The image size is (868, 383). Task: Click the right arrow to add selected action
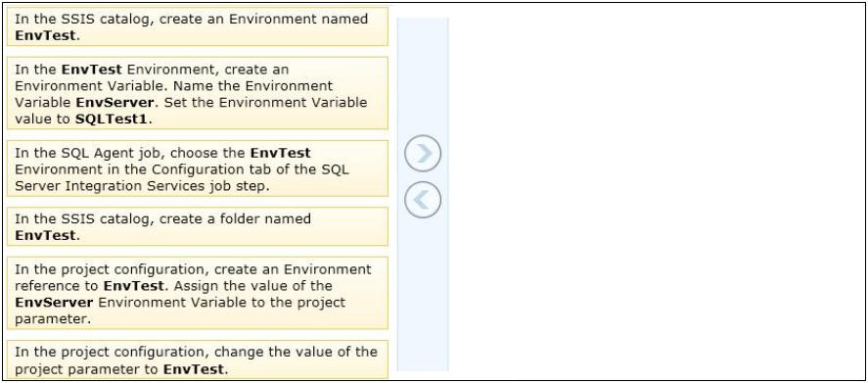(x=423, y=154)
